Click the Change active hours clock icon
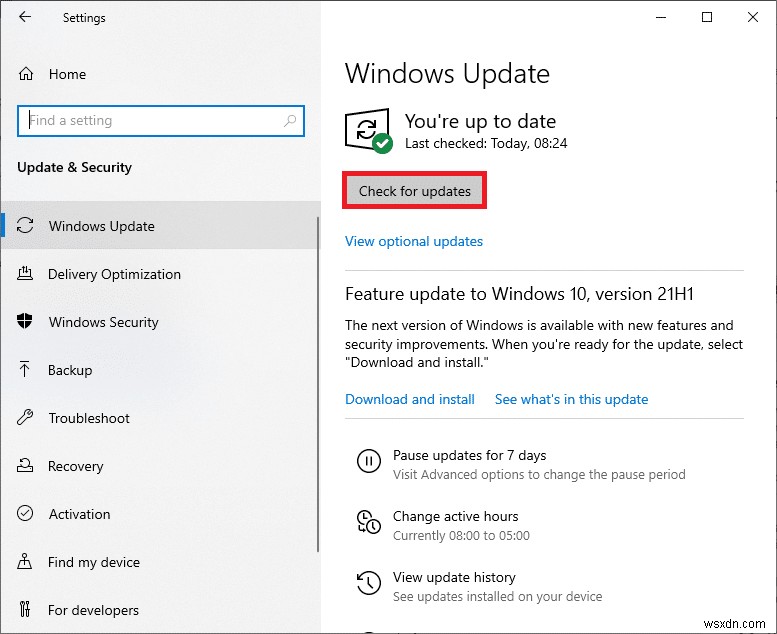Screen dimensions: 777x634 pyautogui.click(x=368, y=523)
